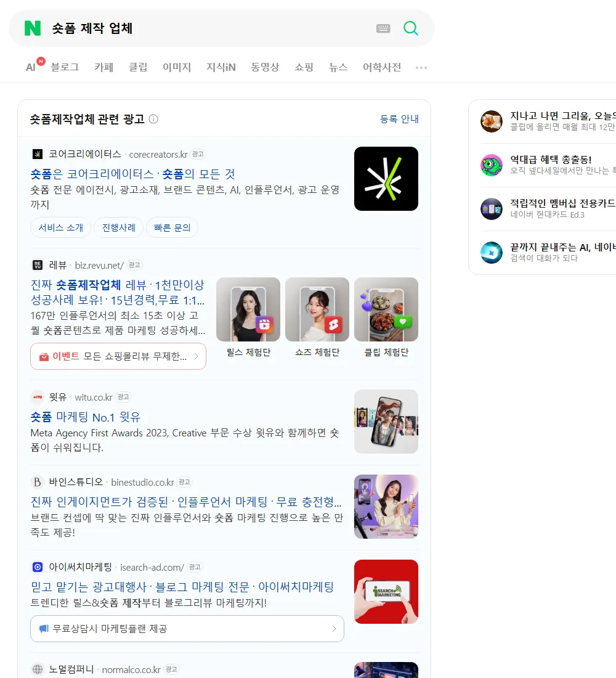The image size is (616, 678).
Task: Open the chevron on 무료상담시 마케팅플랜 제공 banner
Action: (334, 629)
